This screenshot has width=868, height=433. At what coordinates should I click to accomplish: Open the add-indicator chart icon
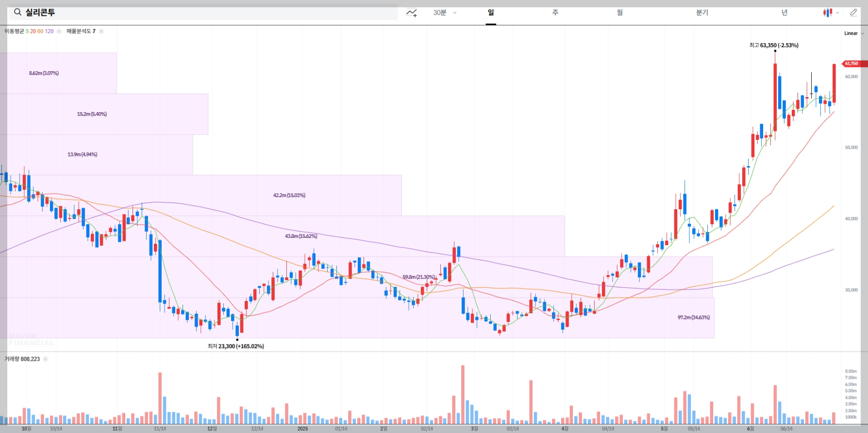412,13
